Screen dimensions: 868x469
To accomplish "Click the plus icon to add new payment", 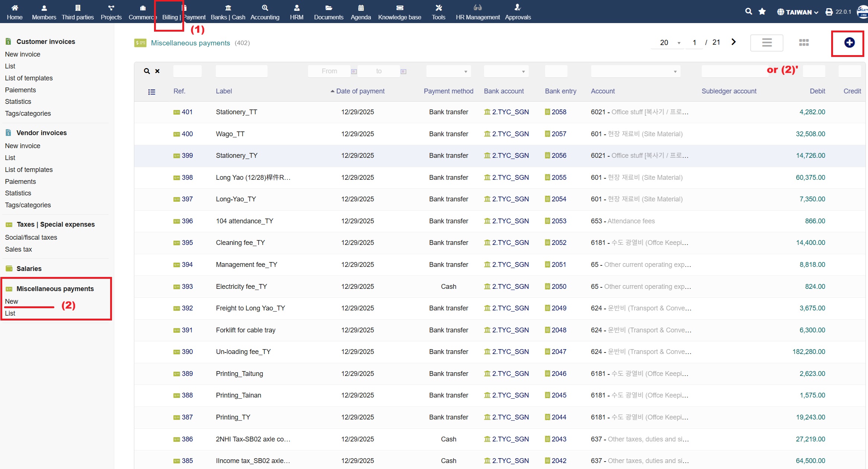I will click(849, 43).
